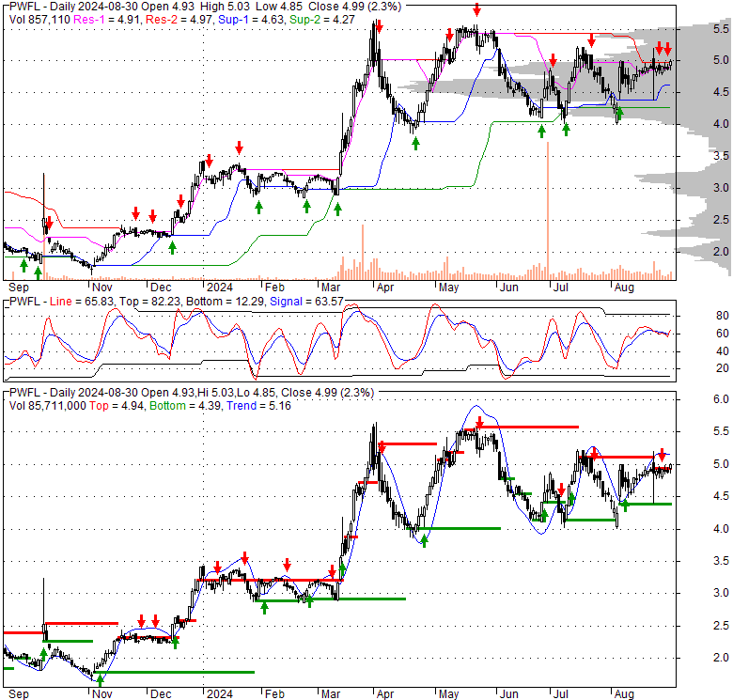Screen dimensions: 733x700
Task: Click the 'Jun' month label under bottom chart
Action: point(508,694)
